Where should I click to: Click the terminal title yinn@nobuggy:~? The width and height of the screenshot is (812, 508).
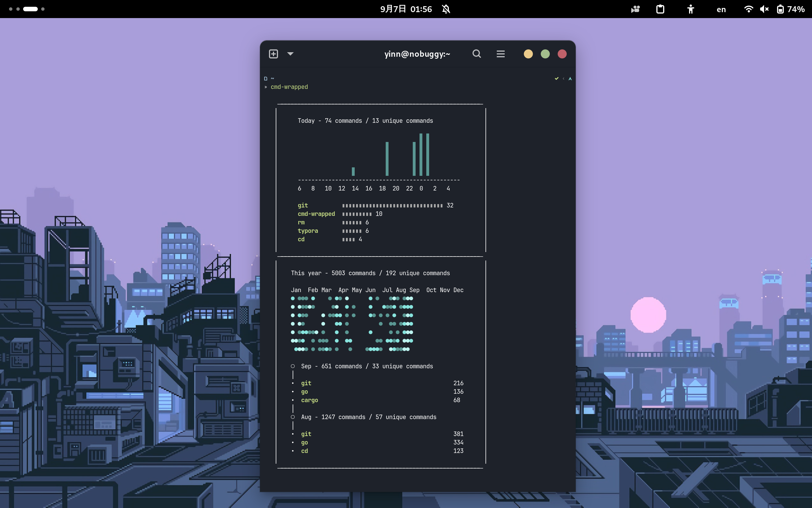417,54
